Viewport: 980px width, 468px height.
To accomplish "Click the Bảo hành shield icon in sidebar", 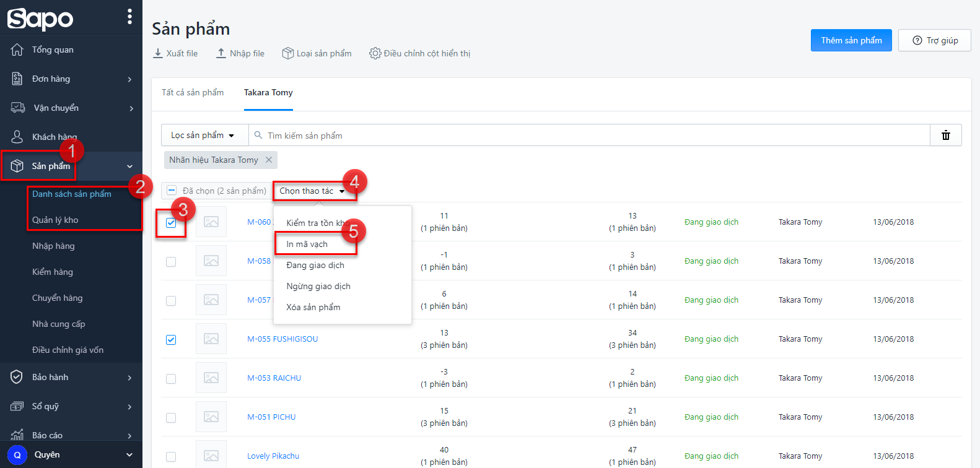I will (x=17, y=377).
